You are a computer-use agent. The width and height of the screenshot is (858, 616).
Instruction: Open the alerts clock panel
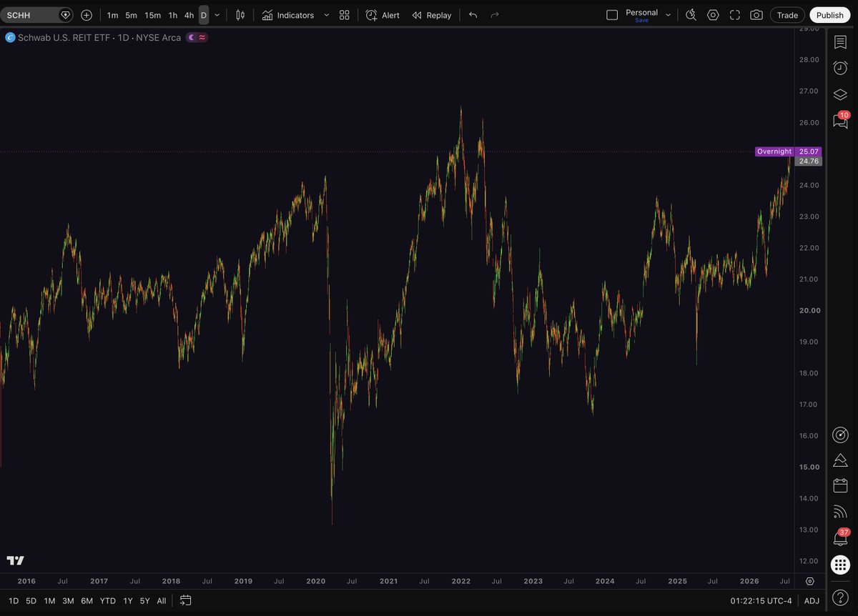(841, 68)
